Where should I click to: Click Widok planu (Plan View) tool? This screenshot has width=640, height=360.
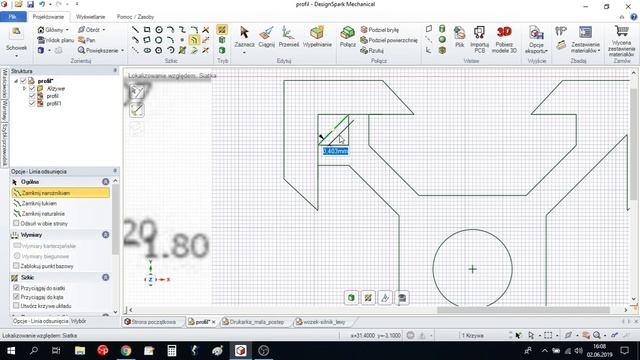coord(56,40)
